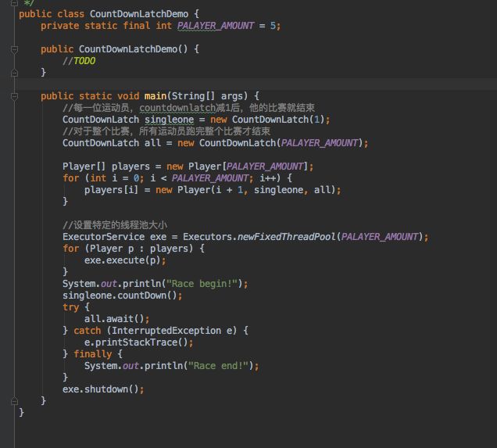Click fold end marker at main method's closing brace
Image resolution: width=497 pixels, height=448 pixels.
14,401
